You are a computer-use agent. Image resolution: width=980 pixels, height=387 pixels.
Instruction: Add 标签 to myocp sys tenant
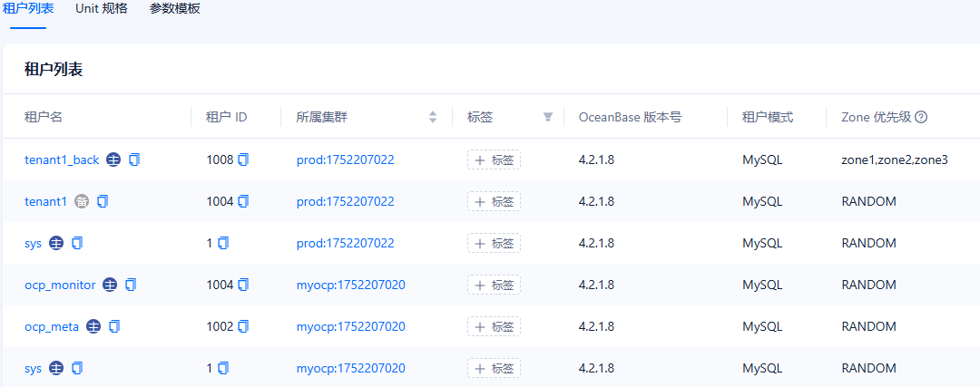[x=494, y=368]
